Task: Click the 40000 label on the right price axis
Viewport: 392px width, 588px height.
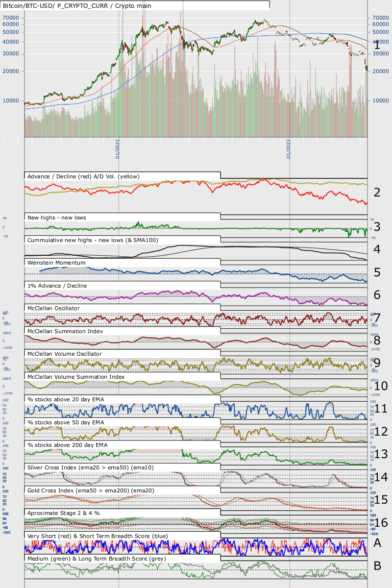Action: click(x=380, y=41)
